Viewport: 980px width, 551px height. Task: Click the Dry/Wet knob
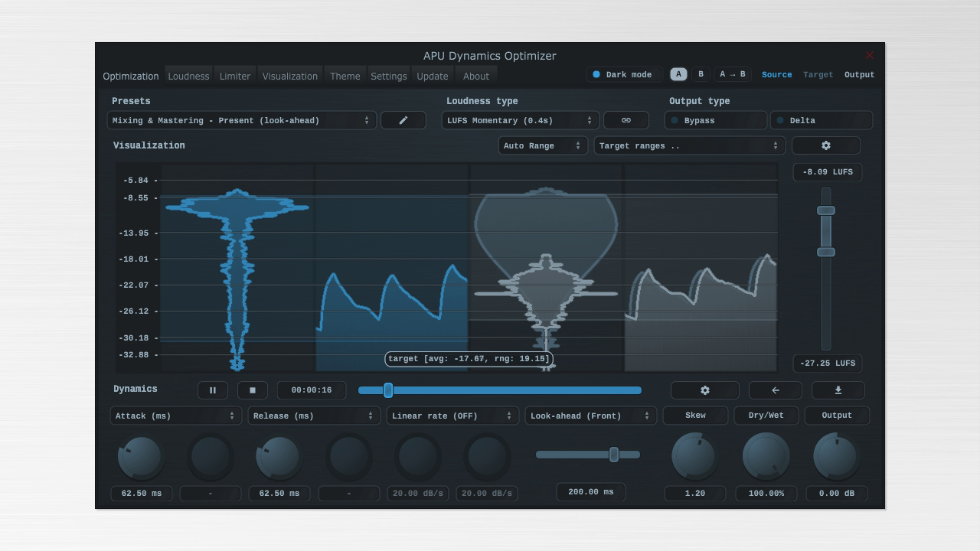pyautogui.click(x=766, y=456)
